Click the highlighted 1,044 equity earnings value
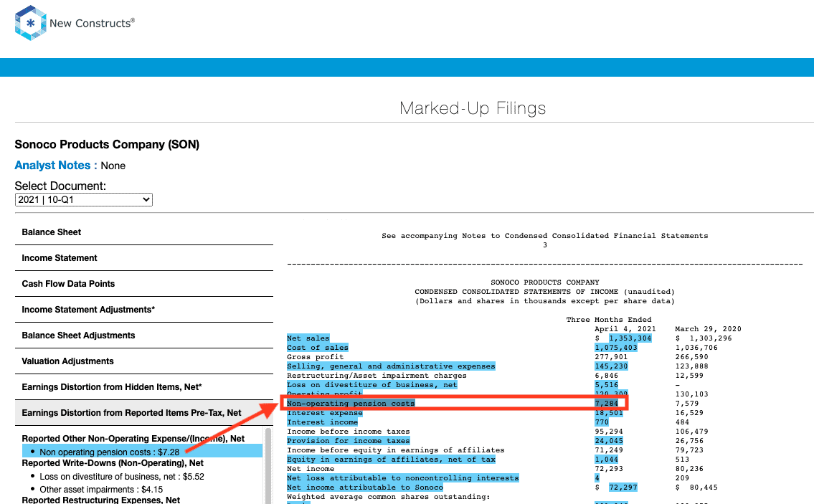This screenshot has height=504, width=814. [606, 460]
